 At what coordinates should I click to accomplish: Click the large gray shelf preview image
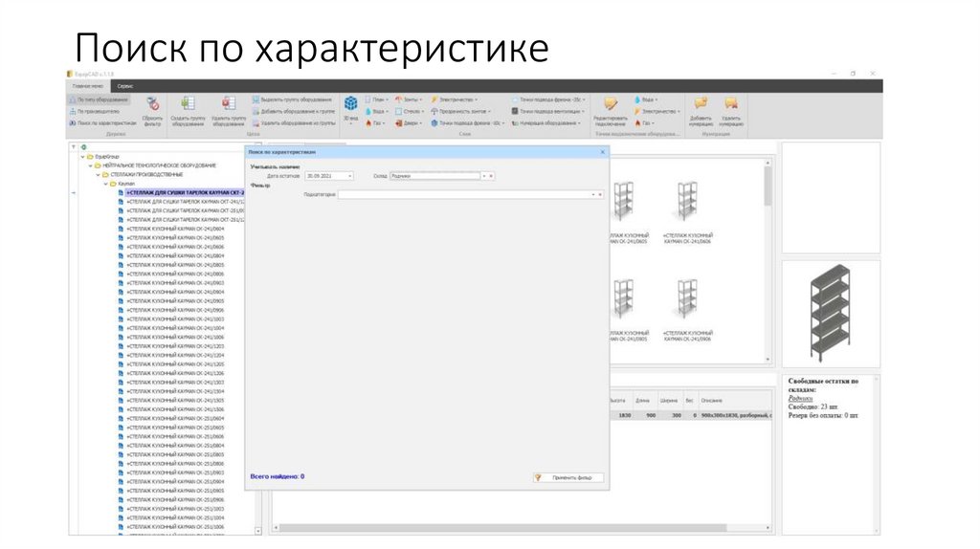(x=830, y=313)
